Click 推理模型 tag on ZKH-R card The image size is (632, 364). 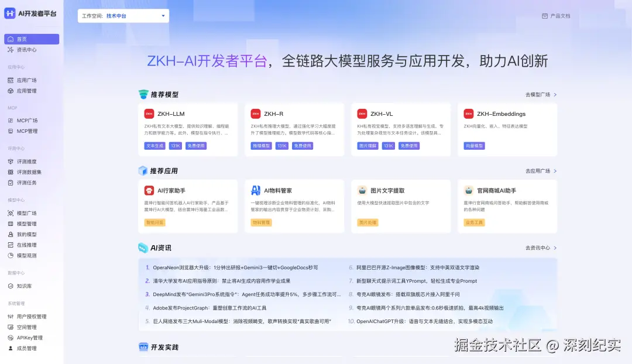[x=261, y=146]
